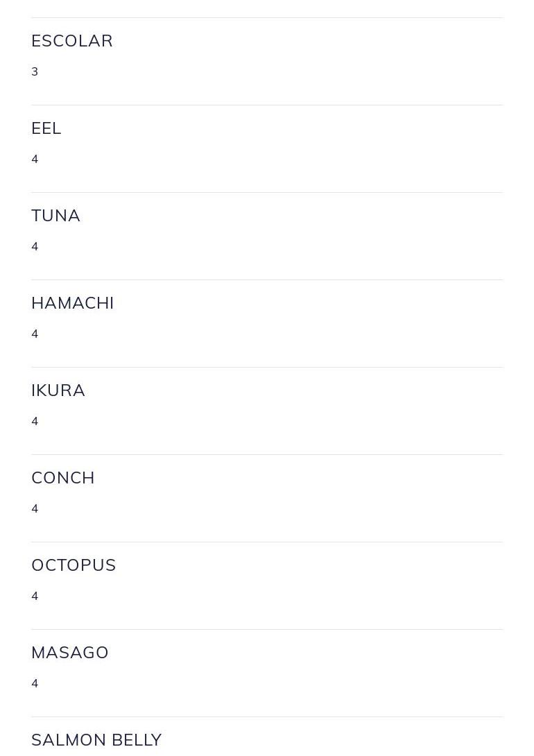534x756 pixels.
Task: Select the OCTOPUS price number
Action: click(x=35, y=596)
